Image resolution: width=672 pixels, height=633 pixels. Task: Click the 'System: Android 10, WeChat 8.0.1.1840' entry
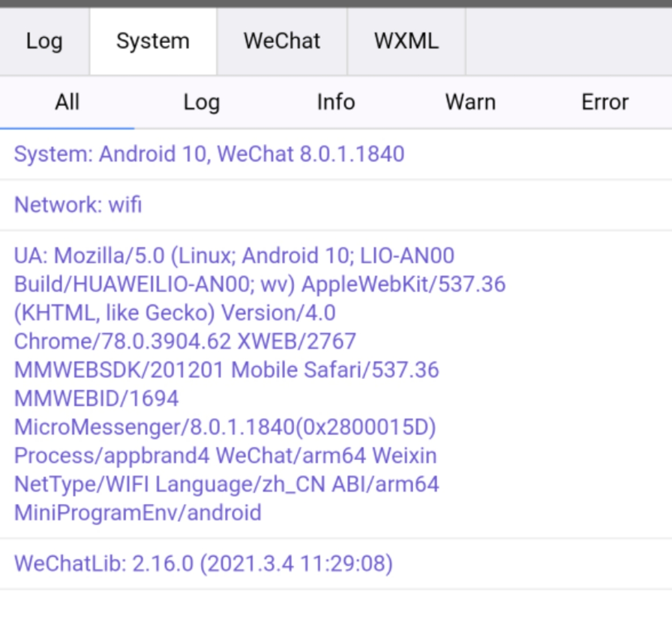click(x=336, y=154)
